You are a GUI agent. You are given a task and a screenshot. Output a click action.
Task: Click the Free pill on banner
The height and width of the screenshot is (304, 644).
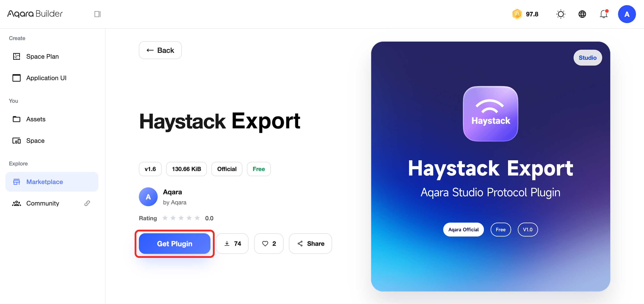pyautogui.click(x=501, y=229)
